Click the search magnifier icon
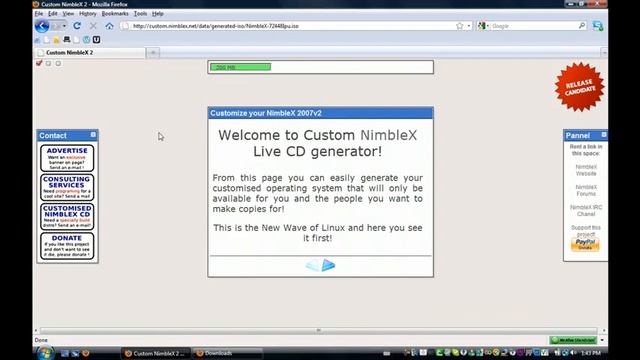Image resolution: width=640 pixels, height=360 pixels. pos(582,26)
